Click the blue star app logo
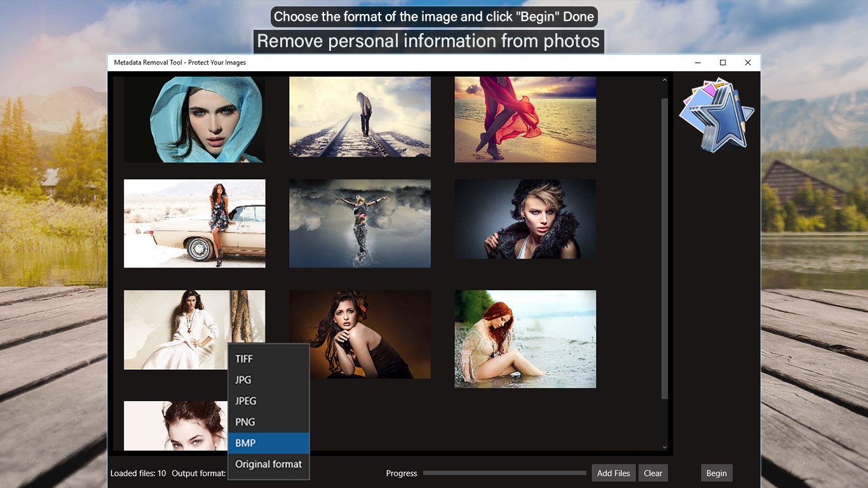Image resolution: width=868 pixels, height=488 pixels. click(716, 114)
